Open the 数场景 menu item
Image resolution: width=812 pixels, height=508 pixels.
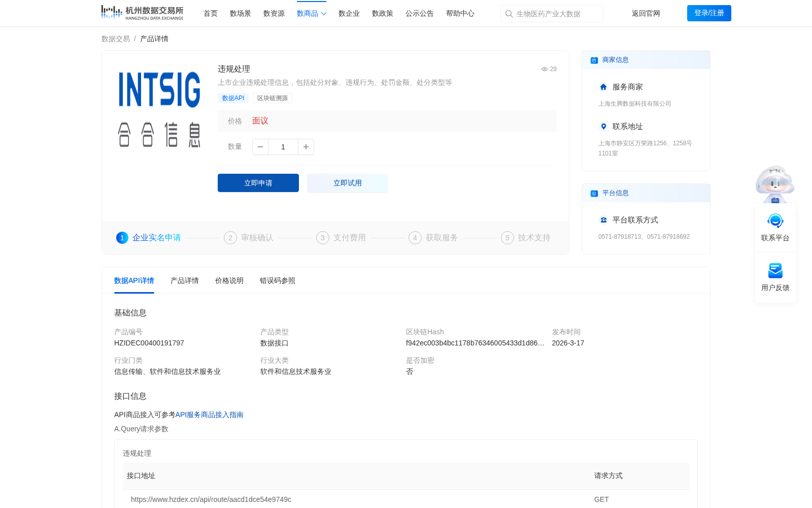point(241,14)
